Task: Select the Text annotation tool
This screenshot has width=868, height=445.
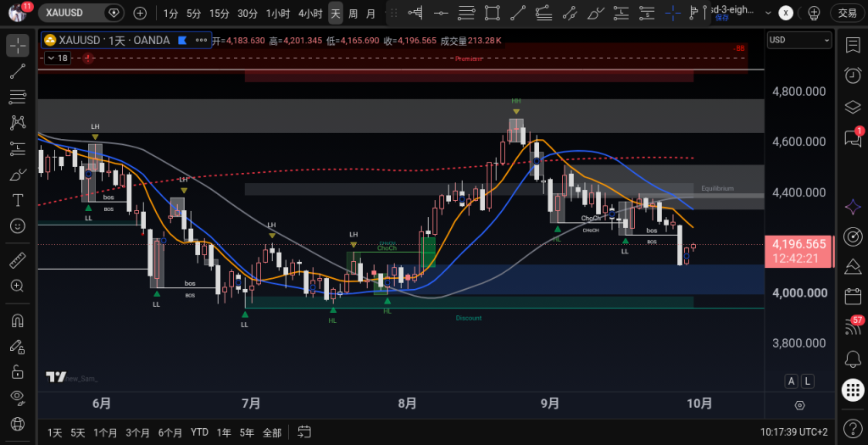Action: point(18,200)
